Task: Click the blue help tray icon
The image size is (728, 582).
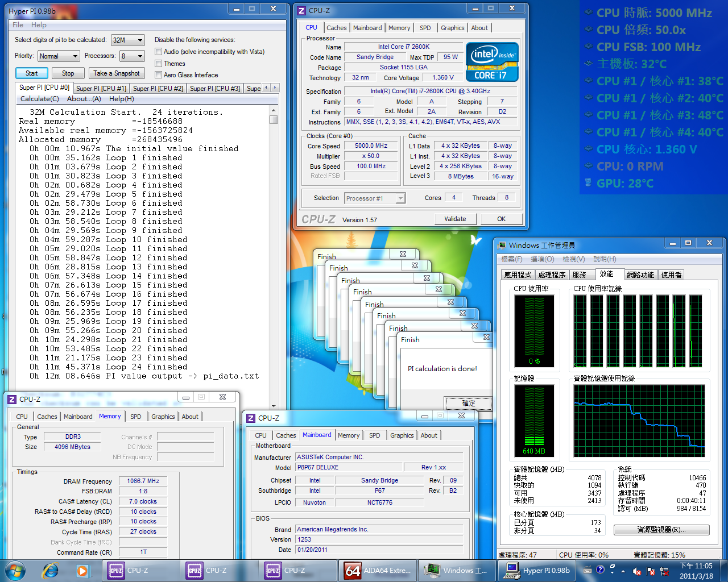Action: pos(600,569)
